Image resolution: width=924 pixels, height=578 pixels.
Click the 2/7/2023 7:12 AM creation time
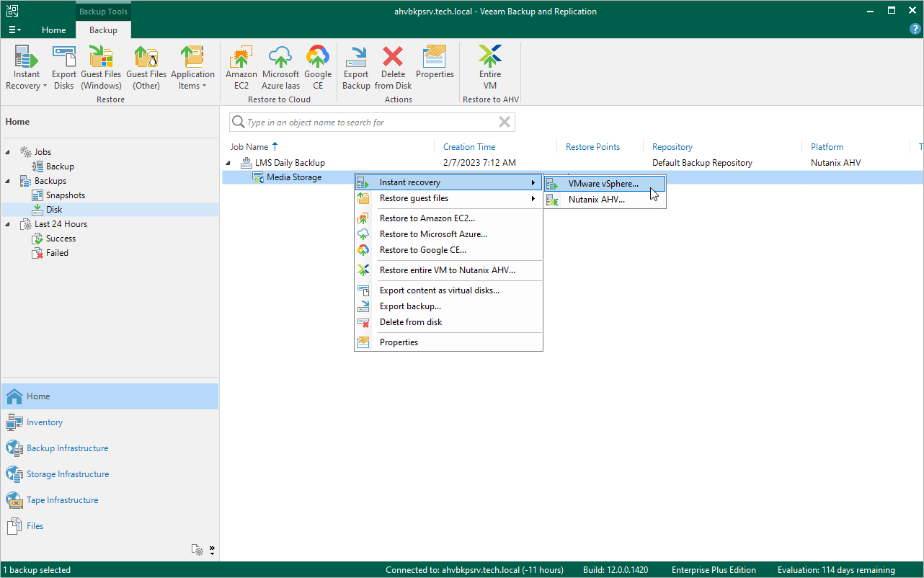click(479, 163)
